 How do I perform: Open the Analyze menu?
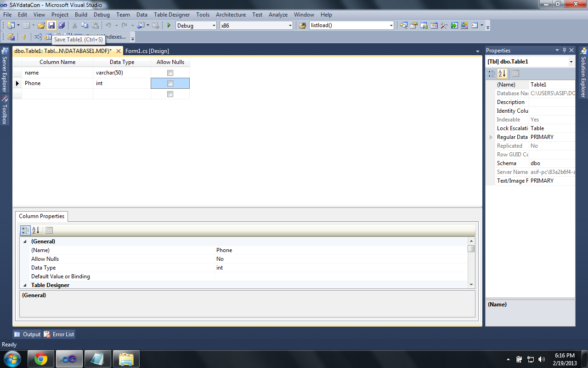point(278,15)
